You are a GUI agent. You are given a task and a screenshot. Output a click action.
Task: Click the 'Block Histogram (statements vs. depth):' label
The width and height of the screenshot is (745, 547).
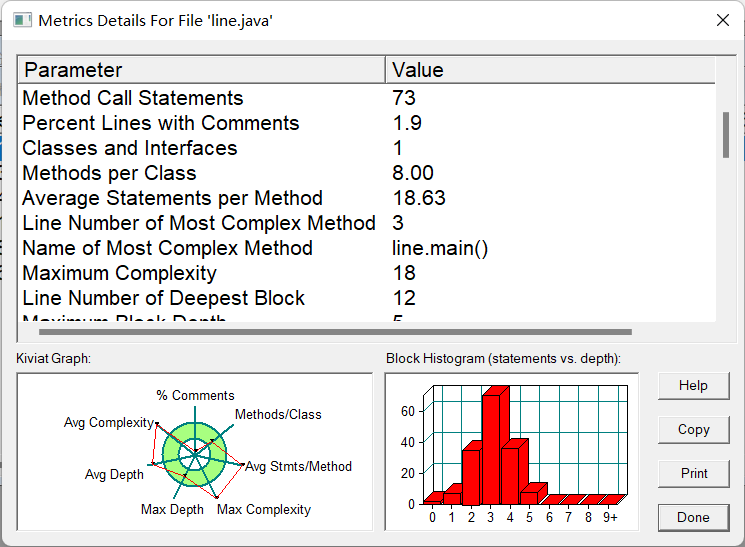point(503,358)
